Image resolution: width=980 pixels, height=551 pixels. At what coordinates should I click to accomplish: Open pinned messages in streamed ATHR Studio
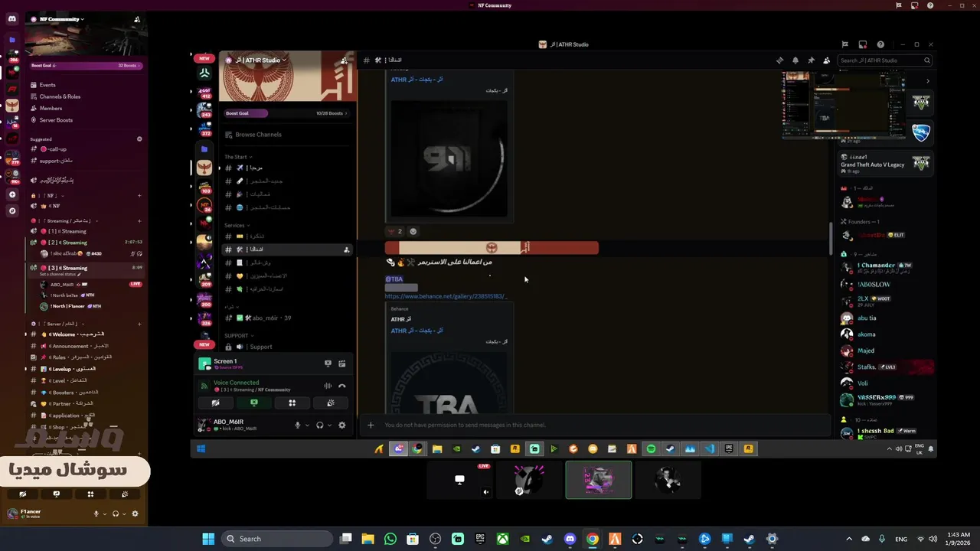coord(811,60)
